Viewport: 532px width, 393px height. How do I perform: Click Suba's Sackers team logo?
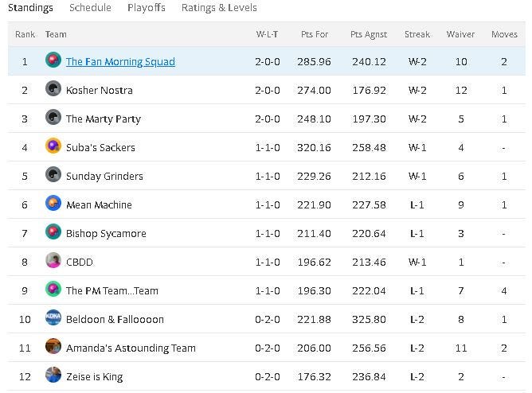pyautogui.click(x=53, y=147)
